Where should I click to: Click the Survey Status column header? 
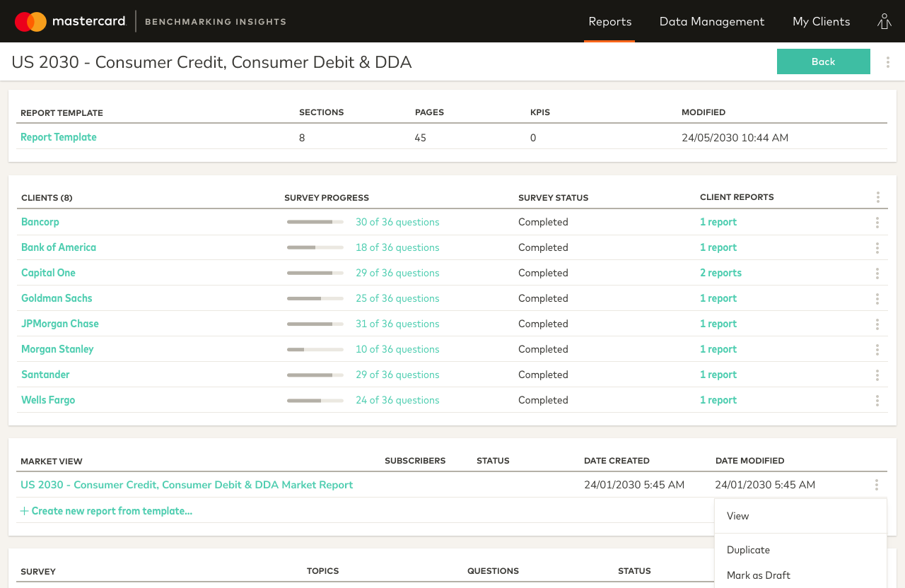tap(553, 198)
